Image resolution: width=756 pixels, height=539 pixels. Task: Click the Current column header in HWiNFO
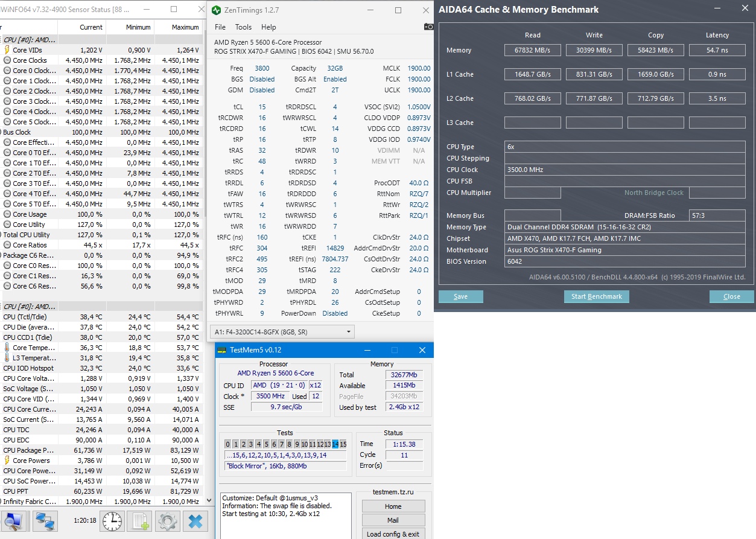(x=82, y=27)
